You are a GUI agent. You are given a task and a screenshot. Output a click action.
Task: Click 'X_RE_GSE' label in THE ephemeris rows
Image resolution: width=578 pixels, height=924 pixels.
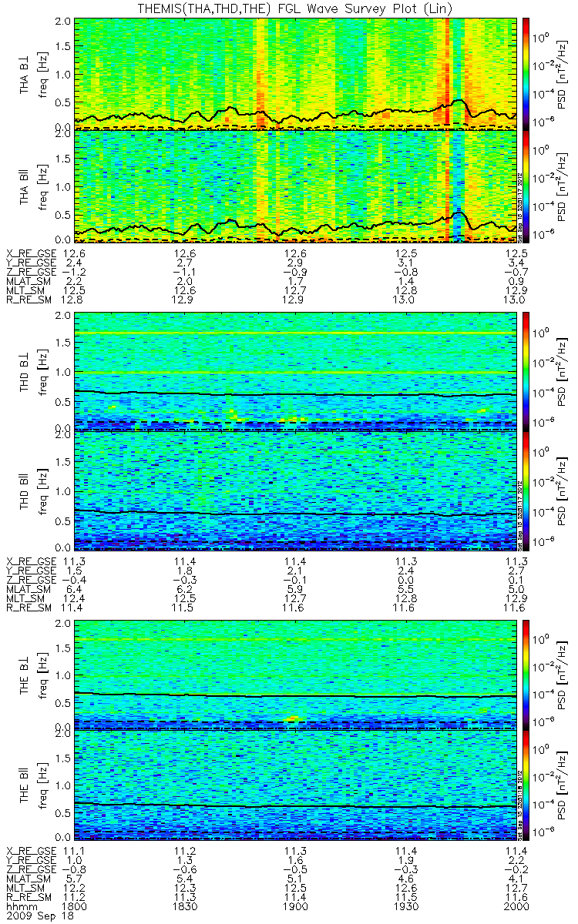click(32, 850)
